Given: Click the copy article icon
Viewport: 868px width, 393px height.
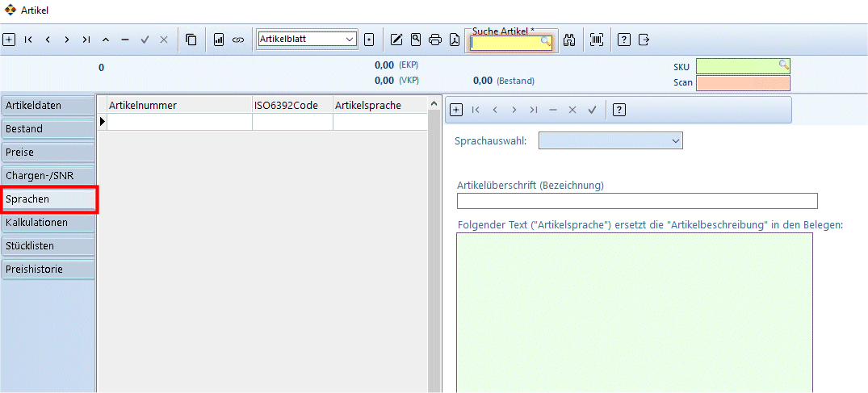Looking at the screenshot, I should (191, 40).
